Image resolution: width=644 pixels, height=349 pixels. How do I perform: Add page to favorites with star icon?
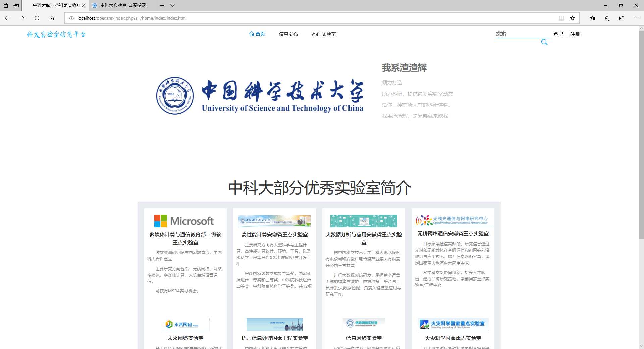click(572, 18)
